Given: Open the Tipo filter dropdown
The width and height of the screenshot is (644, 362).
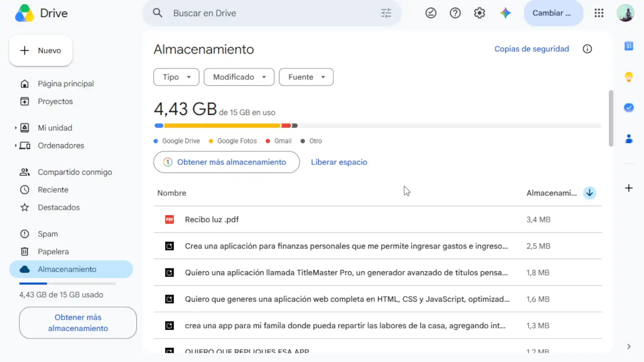Looking at the screenshot, I should (x=176, y=77).
